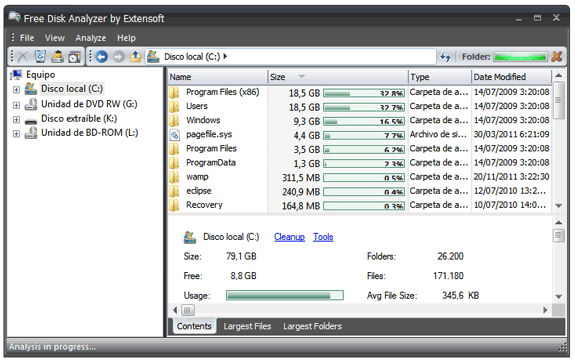The width and height of the screenshot is (575, 363).
Task: Click the DVD RW (G:) drive icon
Action: coord(31,104)
